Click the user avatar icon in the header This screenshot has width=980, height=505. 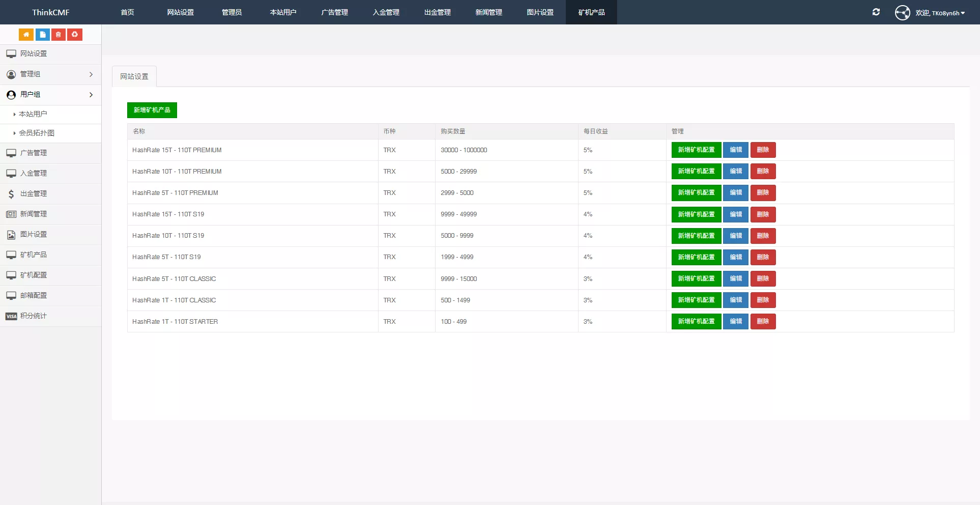902,12
